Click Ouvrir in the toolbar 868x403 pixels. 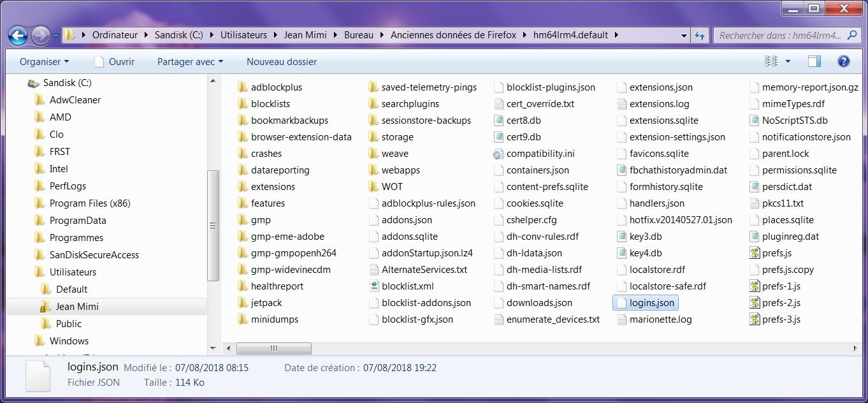pos(114,62)
